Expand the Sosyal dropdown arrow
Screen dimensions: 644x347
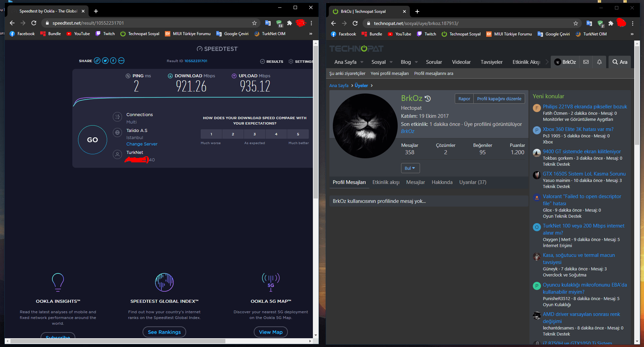pyautogui.click(x=391, y=62)
